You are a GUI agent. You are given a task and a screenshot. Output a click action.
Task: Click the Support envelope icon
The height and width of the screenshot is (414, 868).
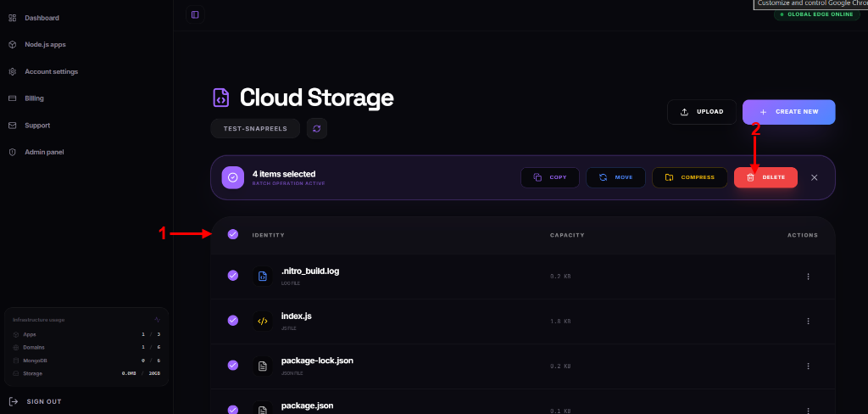coord(12,126)
